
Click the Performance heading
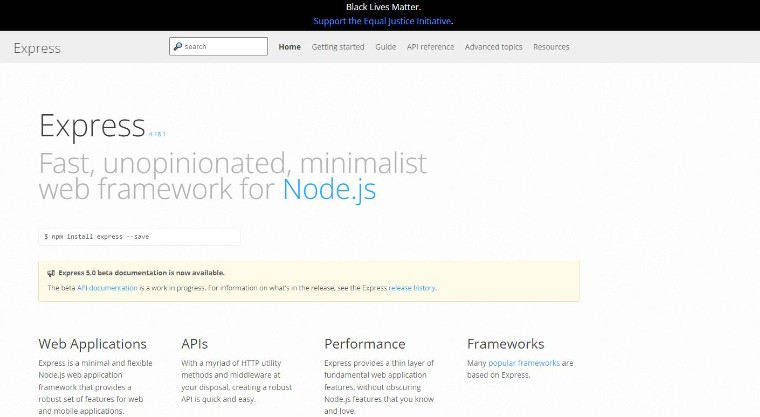[365, 344]
